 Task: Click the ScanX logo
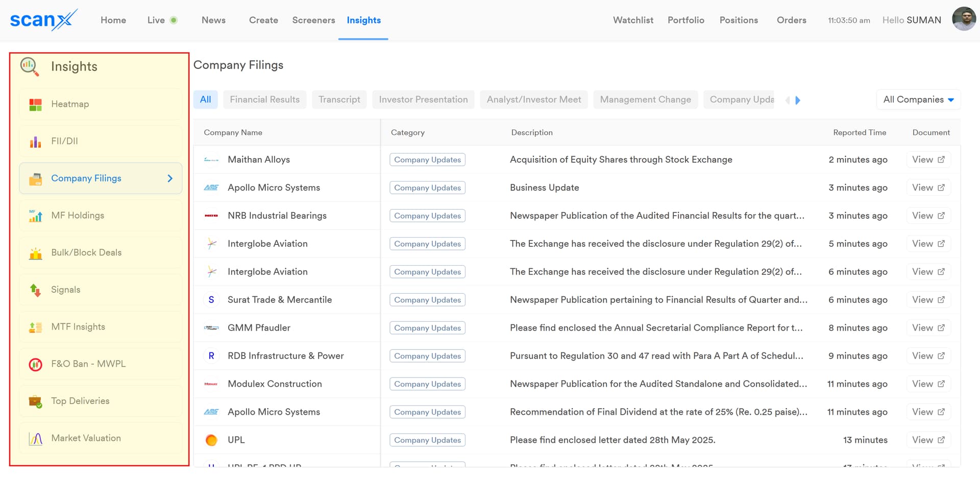43,20
